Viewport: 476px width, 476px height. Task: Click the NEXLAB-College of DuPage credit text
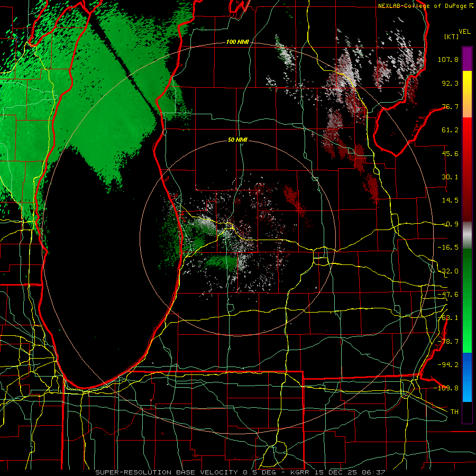(x=422, y=6)
